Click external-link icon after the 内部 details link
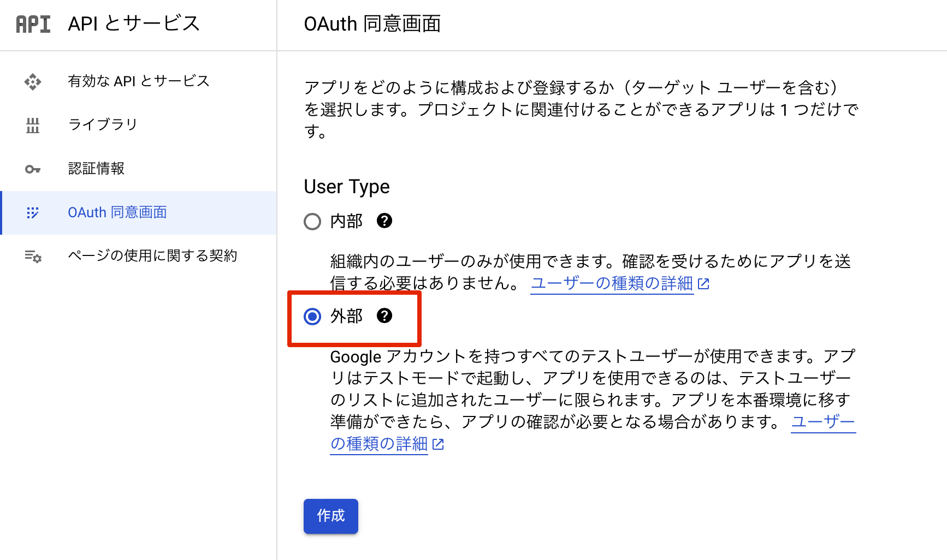Viewport: 947px width, 560px height. tap(703, 284)
